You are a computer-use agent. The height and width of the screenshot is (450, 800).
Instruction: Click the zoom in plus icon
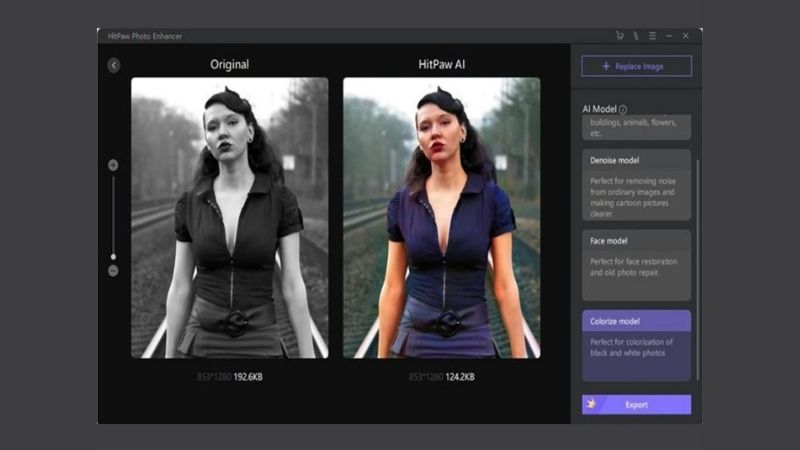[113, 165]
